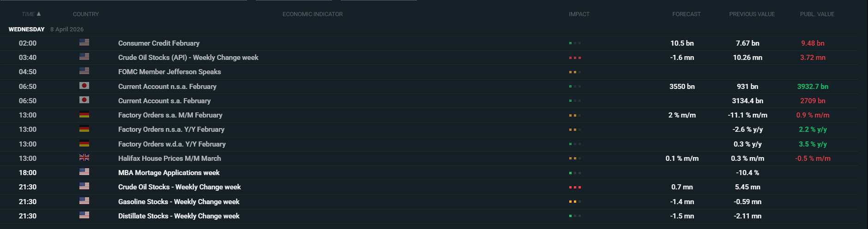Open Factory Orders w.d.a. Y/Y February event

(x=172, y=144)
